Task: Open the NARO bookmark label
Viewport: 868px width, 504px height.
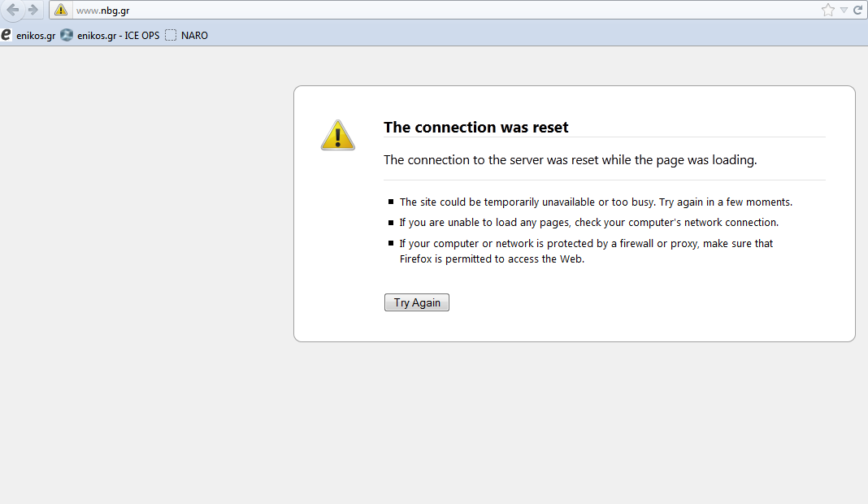Action: (194, 36)
